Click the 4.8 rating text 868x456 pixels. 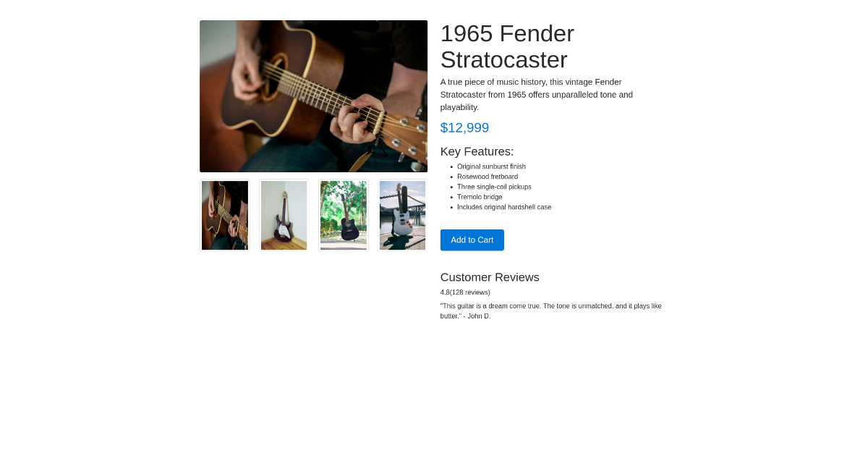pos(444,292)
